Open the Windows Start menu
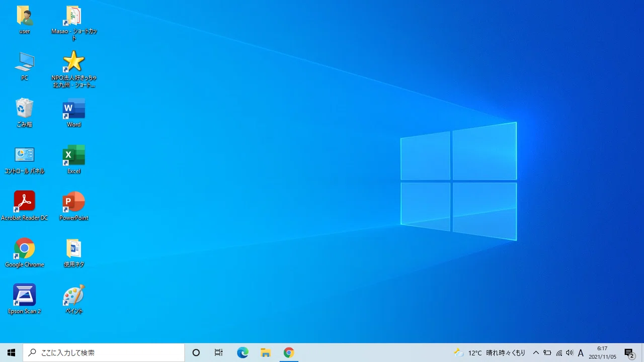644x362 pixels. pyautogui.click(x=12, y=352)
